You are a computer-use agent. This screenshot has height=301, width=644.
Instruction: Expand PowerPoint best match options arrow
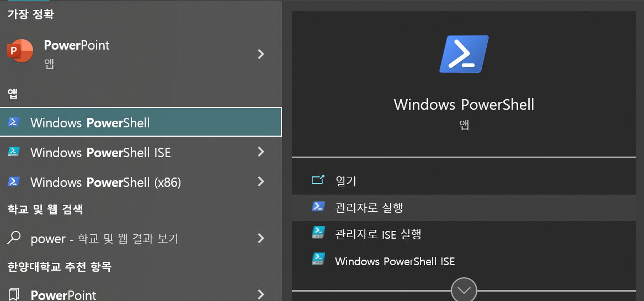pyautogui.click(x=261, y=53)
